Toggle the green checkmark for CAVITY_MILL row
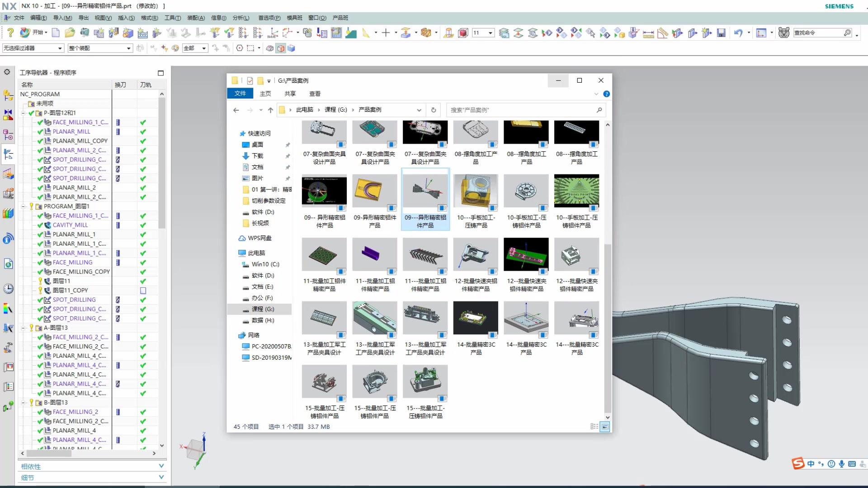Screen dimensions: 868x488 [143, 225]
